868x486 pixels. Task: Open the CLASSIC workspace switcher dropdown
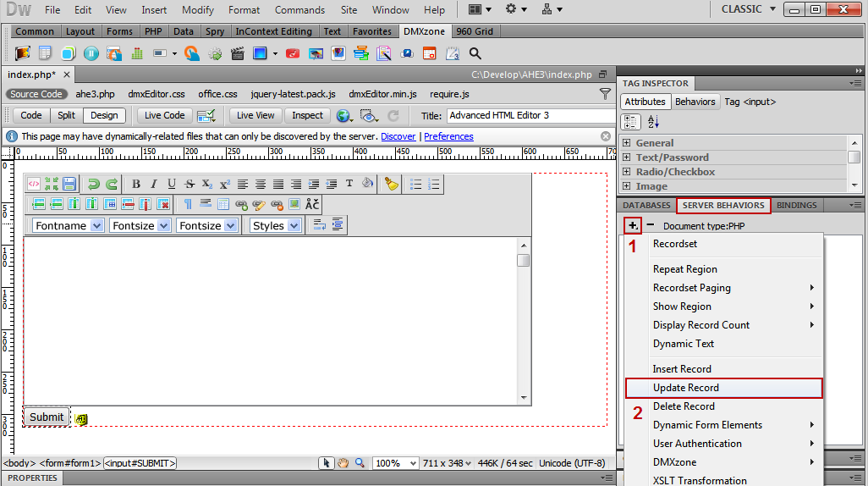[749, 9]
